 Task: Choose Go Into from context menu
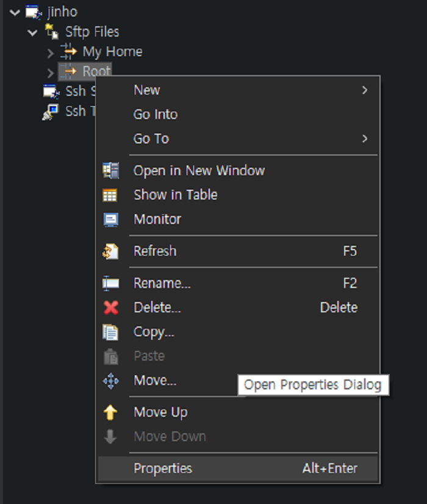click(x=156, y=115)
